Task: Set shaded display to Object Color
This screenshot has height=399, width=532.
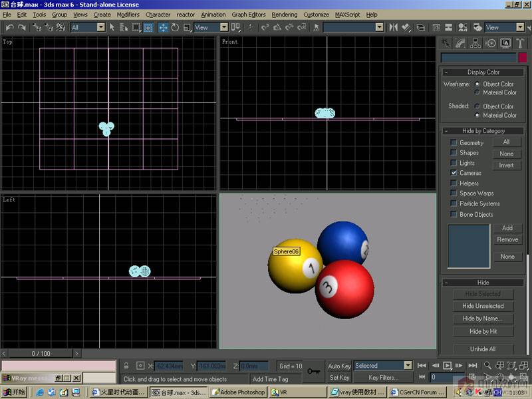Action: [477, 106]
